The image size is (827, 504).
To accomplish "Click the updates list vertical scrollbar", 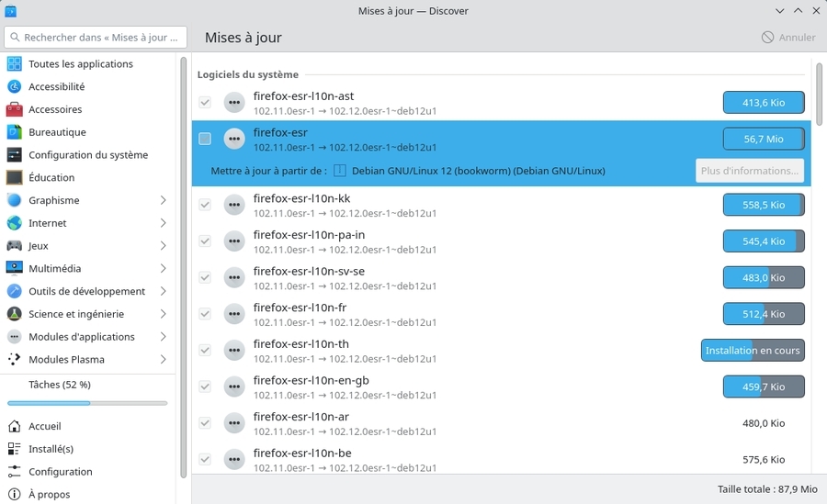I will 819,94.
